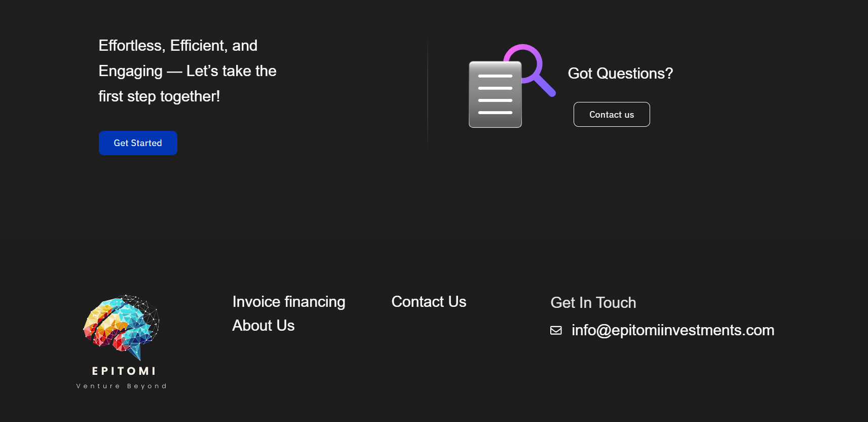
Task: Click the "Effortless, Efficient, and" headline line
Action: point(178,46)
